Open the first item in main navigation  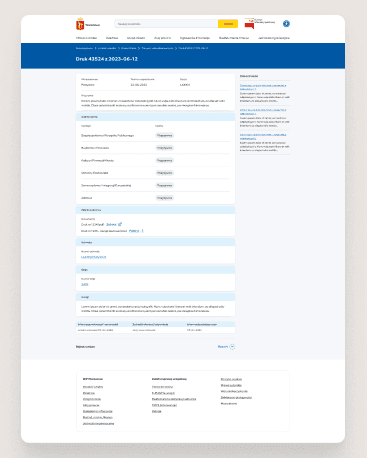tap(86, 38)
